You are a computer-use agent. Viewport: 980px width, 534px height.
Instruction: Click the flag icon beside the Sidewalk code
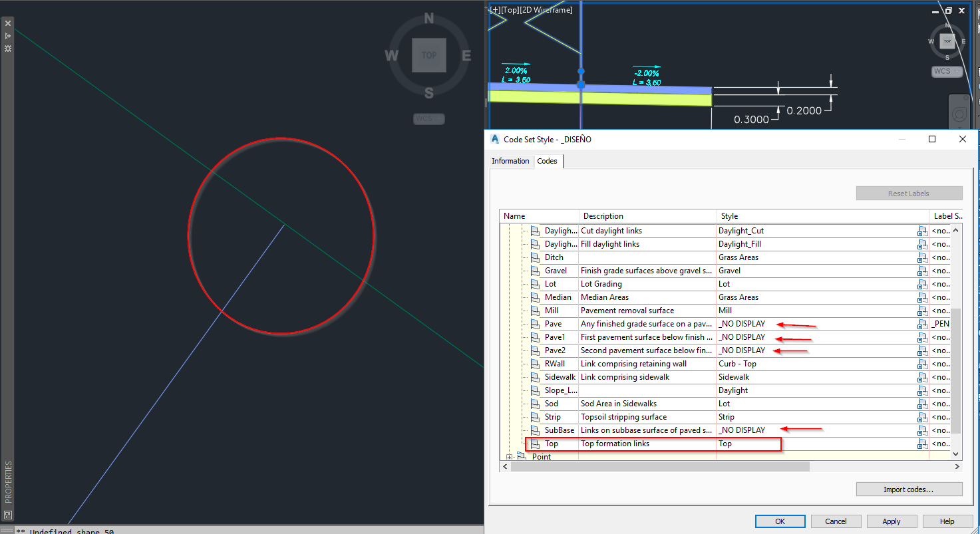535,377
